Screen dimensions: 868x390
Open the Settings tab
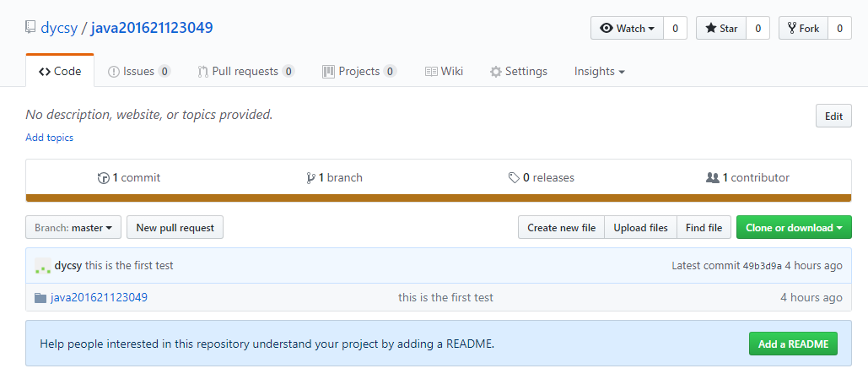pyautogui.click(x=519, y=72)
